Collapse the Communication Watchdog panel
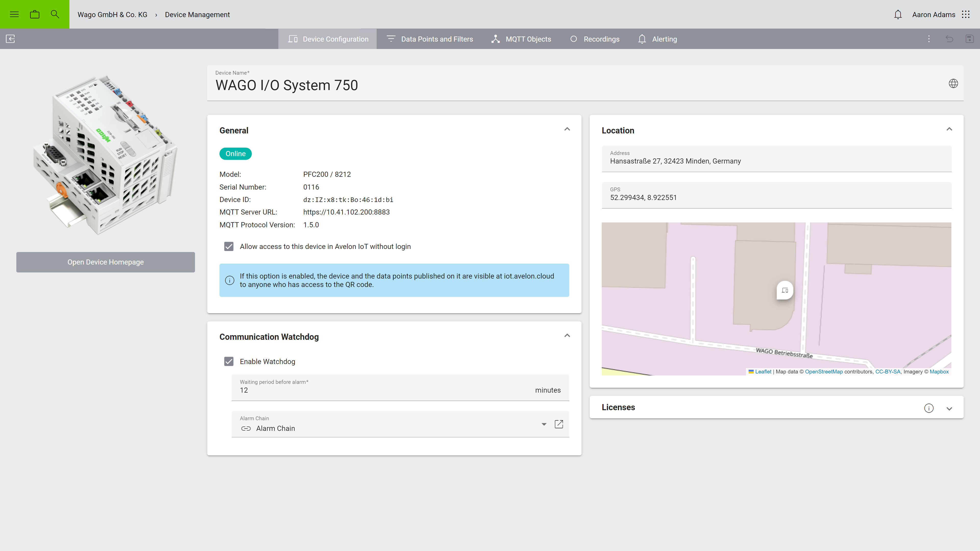Image resolution: width=980 pixels, height=551 pixels. (x=567, y=335)
